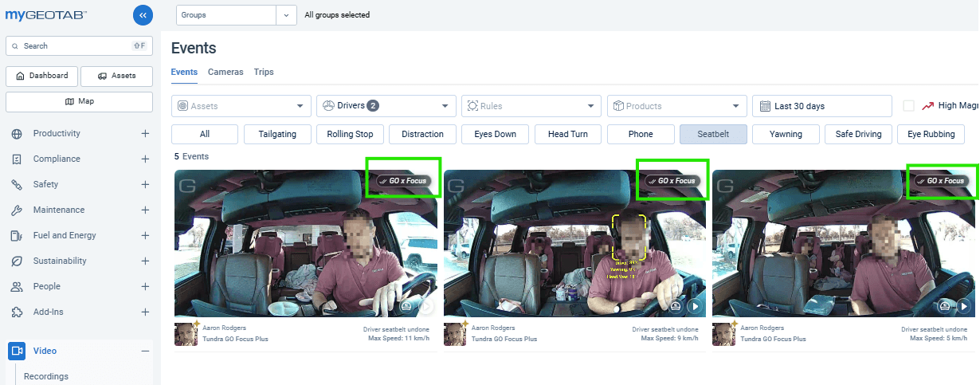This screenshot has width=980, height=385.
Task: Click the search magnifier icon in the sidebar
Action: point(15,46)
